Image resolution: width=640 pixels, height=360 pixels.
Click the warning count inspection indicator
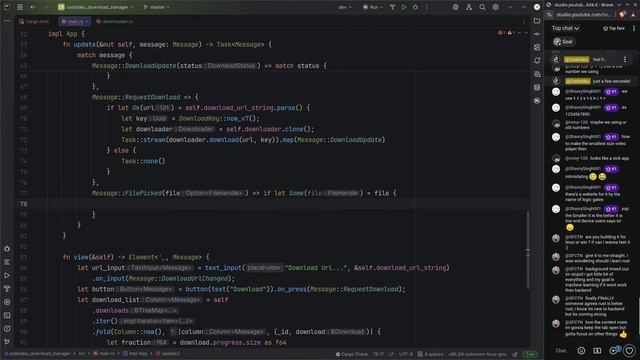tap(510, 33)
